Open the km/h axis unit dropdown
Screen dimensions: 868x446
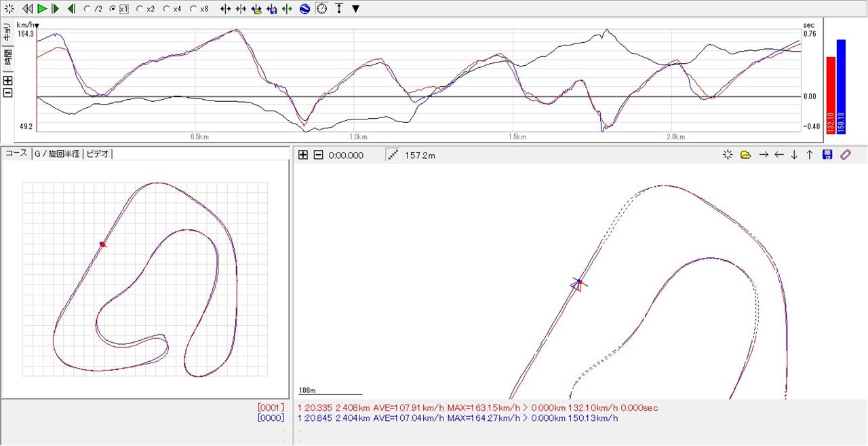28,25
